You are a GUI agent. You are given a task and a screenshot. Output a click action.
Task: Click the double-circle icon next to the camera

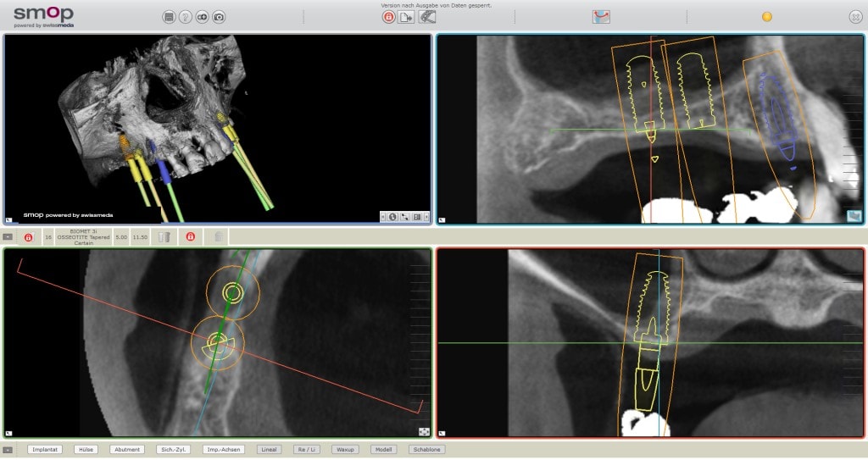pos(202,17)
